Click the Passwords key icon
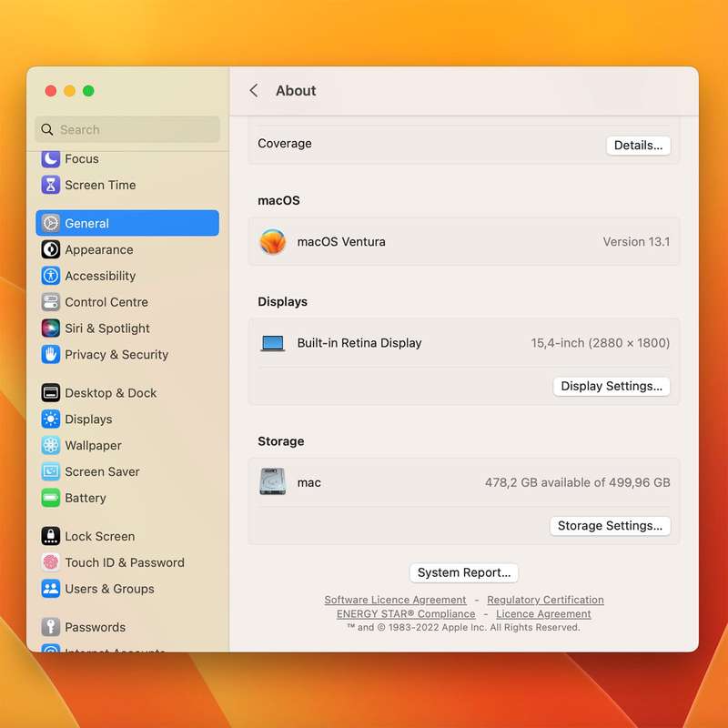The height and width of the screenshot is (728, 728). pos(51,627)
